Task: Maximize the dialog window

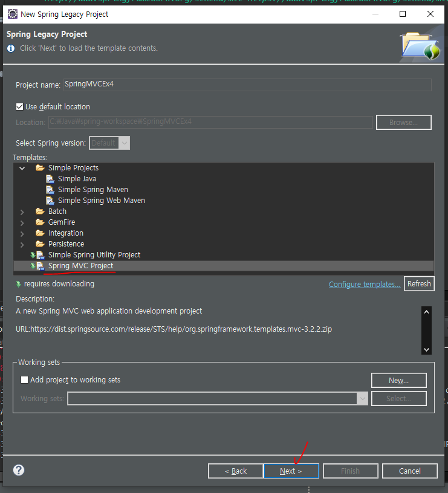Action: (403, 14)
